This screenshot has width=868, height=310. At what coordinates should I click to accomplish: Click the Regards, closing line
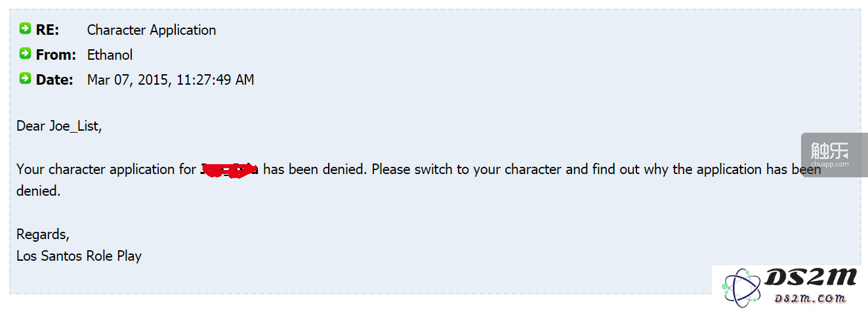43,234
